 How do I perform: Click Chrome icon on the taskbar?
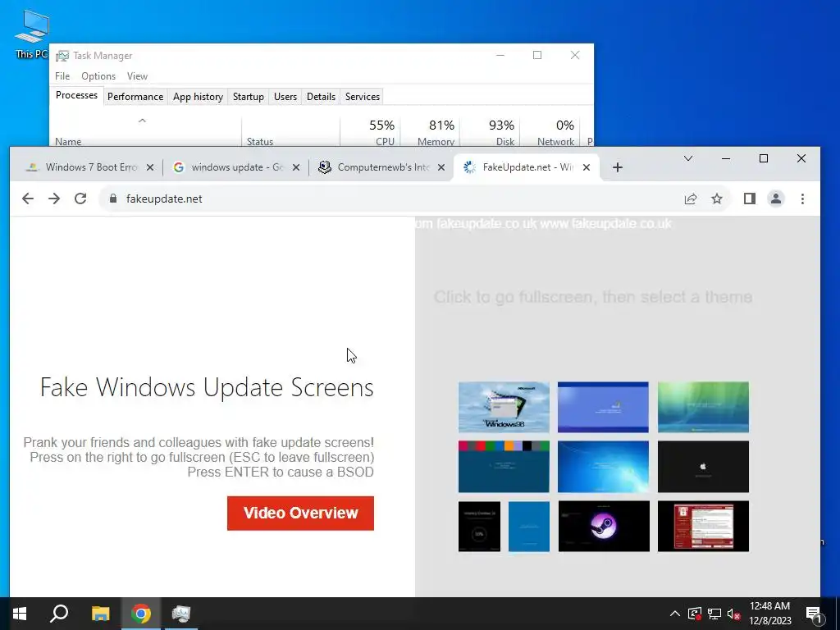click(141, 614)
